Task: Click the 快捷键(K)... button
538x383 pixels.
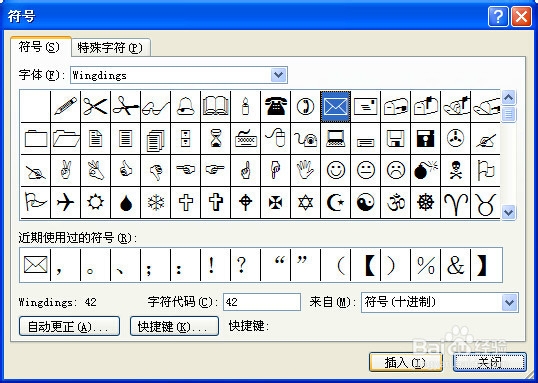Action: tap(174, 326)
